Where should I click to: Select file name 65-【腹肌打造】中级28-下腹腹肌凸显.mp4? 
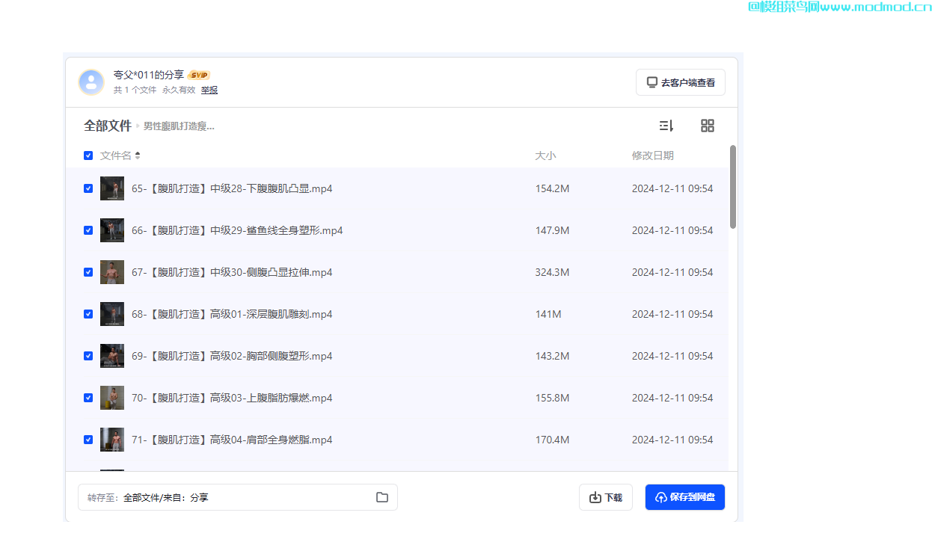[x=232, y=188]
